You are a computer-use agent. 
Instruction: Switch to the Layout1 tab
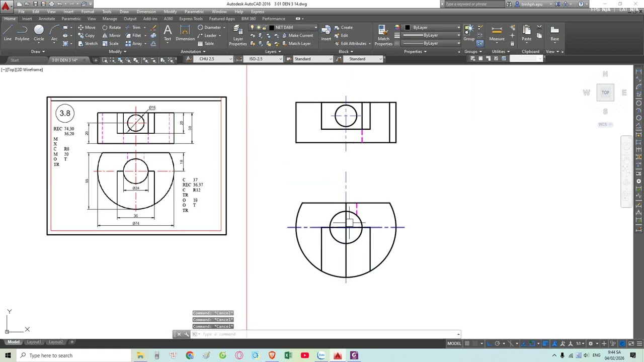coord(34,342)
